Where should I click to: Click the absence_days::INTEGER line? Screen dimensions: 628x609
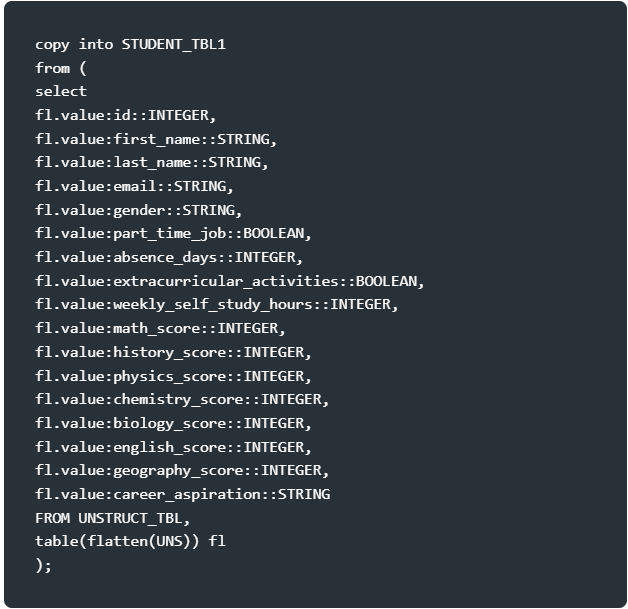(x=169, y=257)
